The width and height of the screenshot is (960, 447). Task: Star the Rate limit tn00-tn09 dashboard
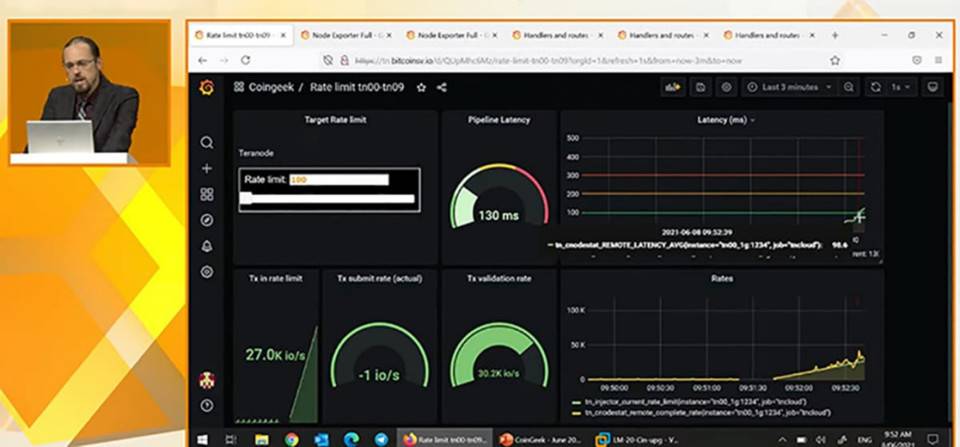tap(421, 88)
